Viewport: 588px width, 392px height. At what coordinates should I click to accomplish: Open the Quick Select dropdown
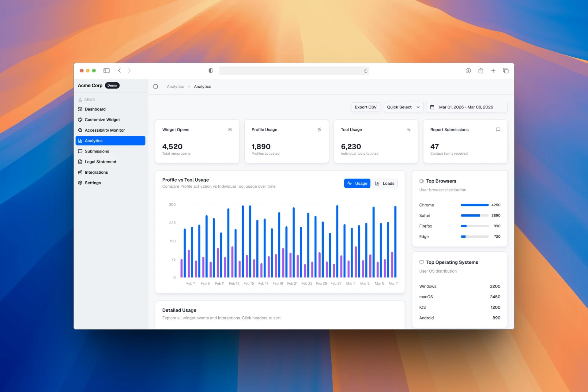click(403, 107)
